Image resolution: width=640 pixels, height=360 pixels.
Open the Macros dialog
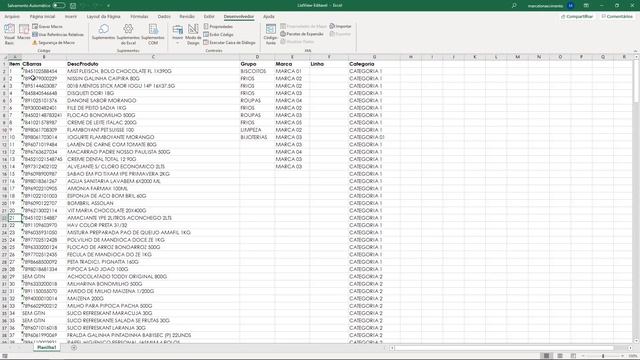click(24, 33)
